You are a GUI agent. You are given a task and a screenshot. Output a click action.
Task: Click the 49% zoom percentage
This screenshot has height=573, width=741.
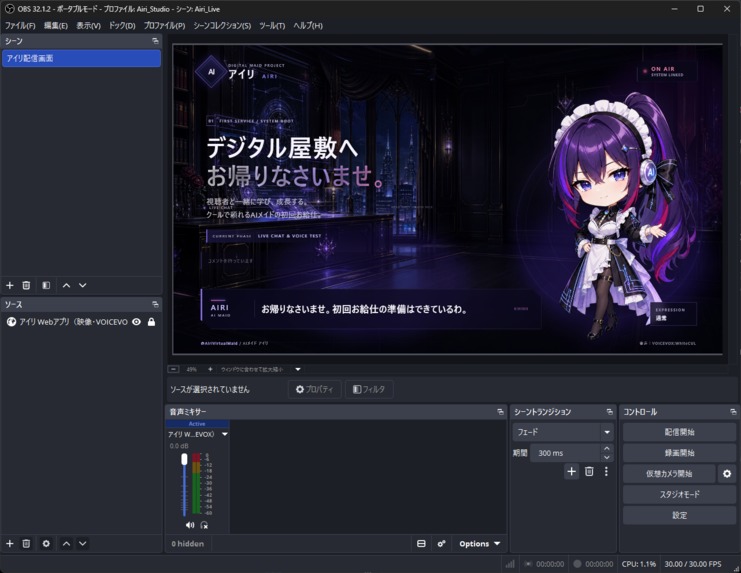click(191, 369)
